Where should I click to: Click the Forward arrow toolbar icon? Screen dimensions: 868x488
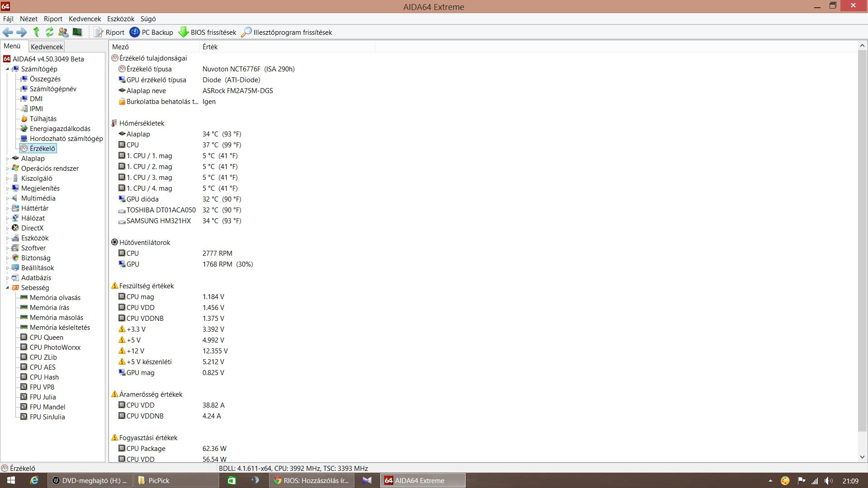[x=21, y=32]
